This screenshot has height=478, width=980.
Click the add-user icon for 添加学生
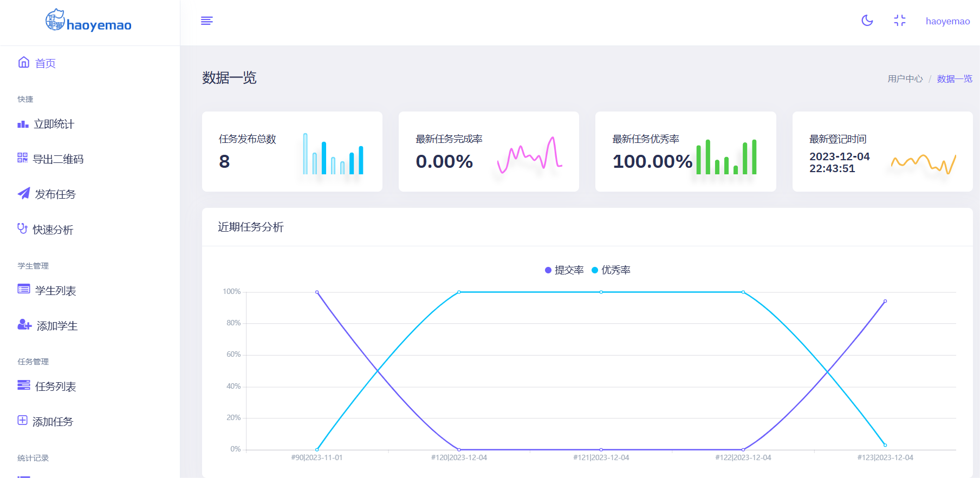pyautogui.click(x=24, y=325)
